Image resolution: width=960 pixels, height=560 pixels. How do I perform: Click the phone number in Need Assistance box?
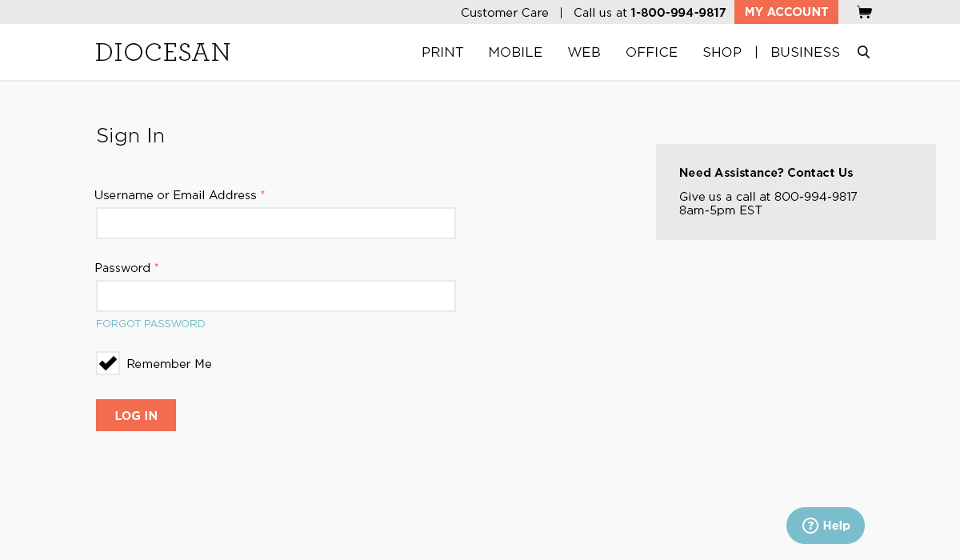[x=815, y=197]
